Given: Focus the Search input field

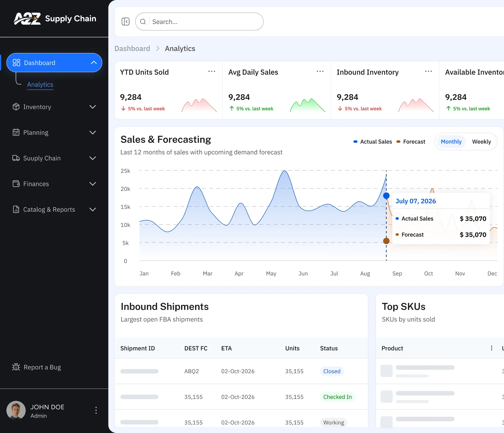Looking at the screenshot, I should [x=199, y=21].
